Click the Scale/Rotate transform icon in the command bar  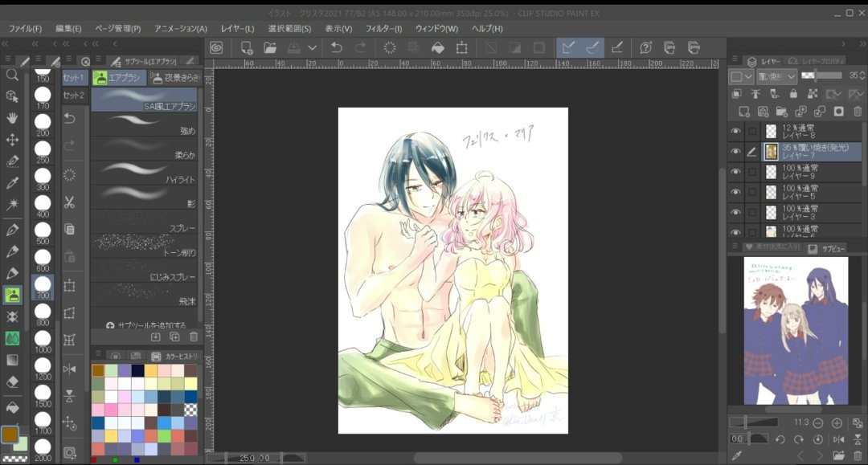pos(461,48)
